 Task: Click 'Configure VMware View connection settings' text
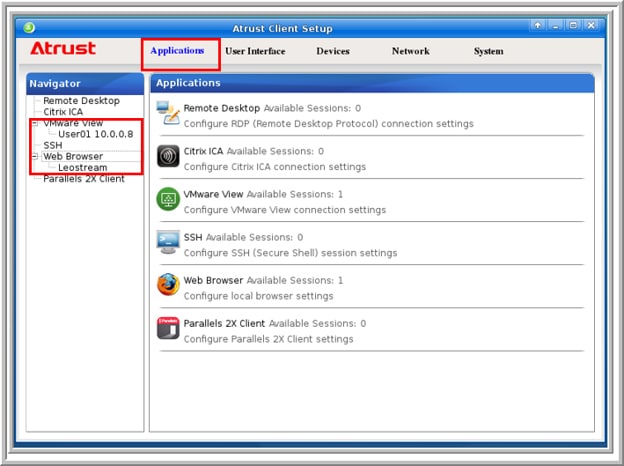[285, 210]
